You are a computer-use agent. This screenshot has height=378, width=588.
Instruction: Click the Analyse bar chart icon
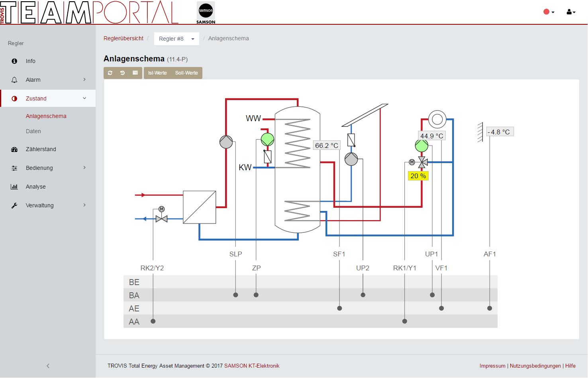(x=14, y=187)
